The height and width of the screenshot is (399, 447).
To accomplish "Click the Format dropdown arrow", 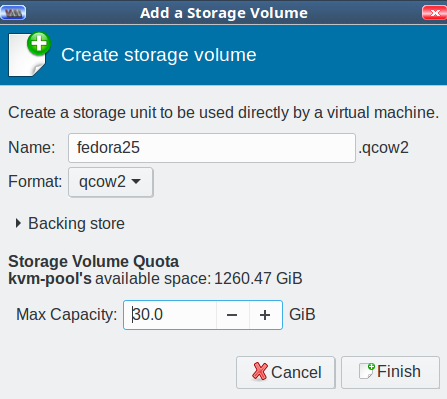I will [x=136, y=182].
